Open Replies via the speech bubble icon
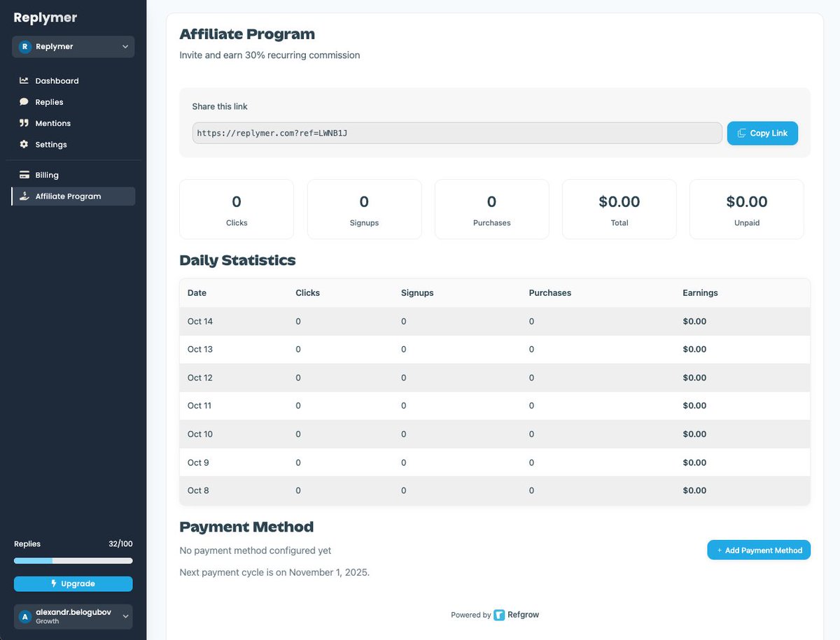The height and width of the screenshot is (640, 840). (x=24, y=101)
